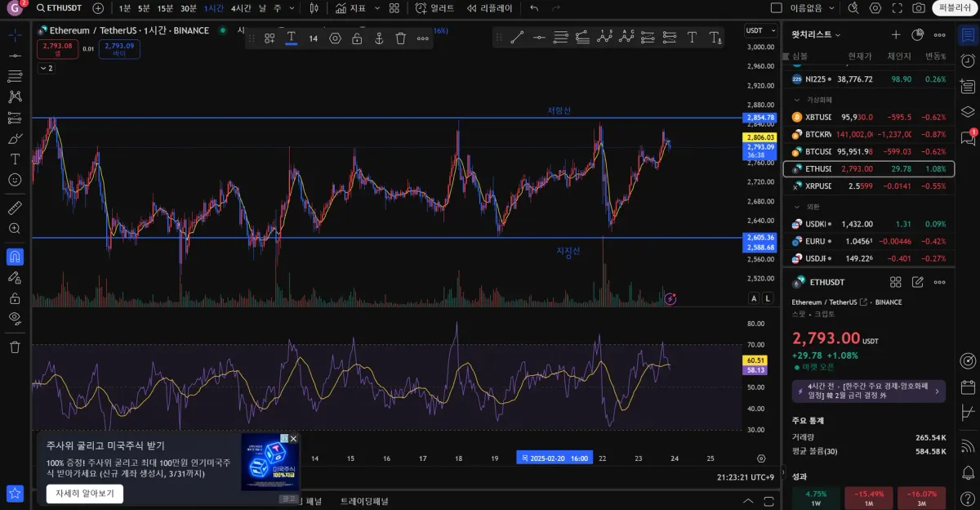Click 자세히 알아보기 in the ad banner

tap(85, 494)
